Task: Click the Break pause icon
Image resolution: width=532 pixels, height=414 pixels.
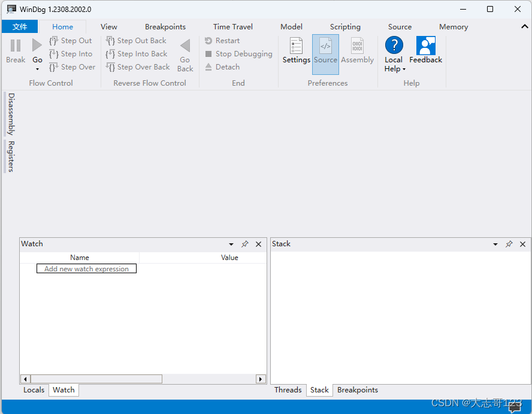Action: click(16, 46)
